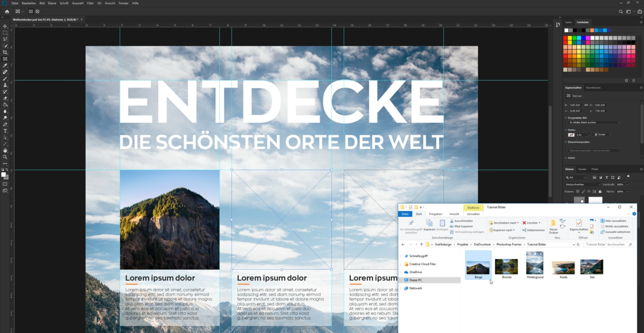The image size is (644, 333).
Task: Switch to the Kanäle tab
Action: (582, 169)
